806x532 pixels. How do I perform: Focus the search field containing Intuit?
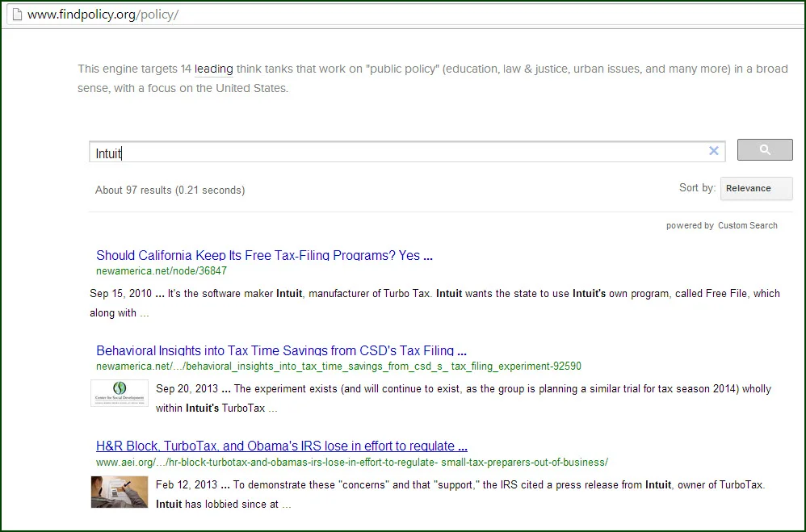[x=407, y=152]
